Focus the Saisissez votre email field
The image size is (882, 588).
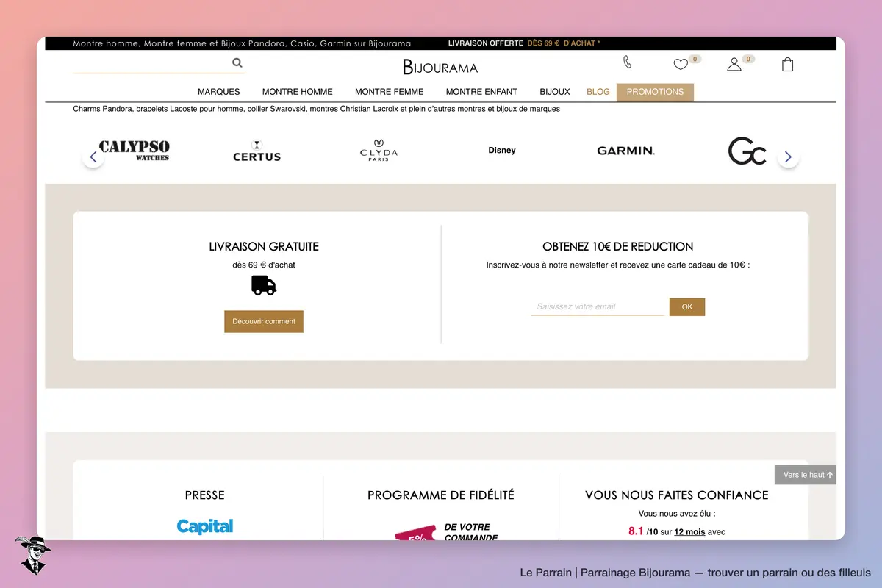pyautogui.click(x=598, y=306)
